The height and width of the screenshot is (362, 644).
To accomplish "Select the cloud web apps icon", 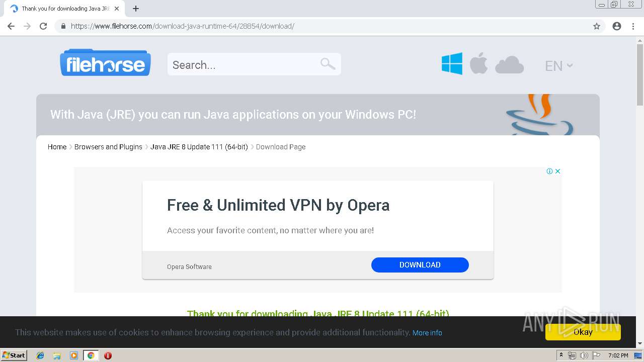I will tap(509, 65).
